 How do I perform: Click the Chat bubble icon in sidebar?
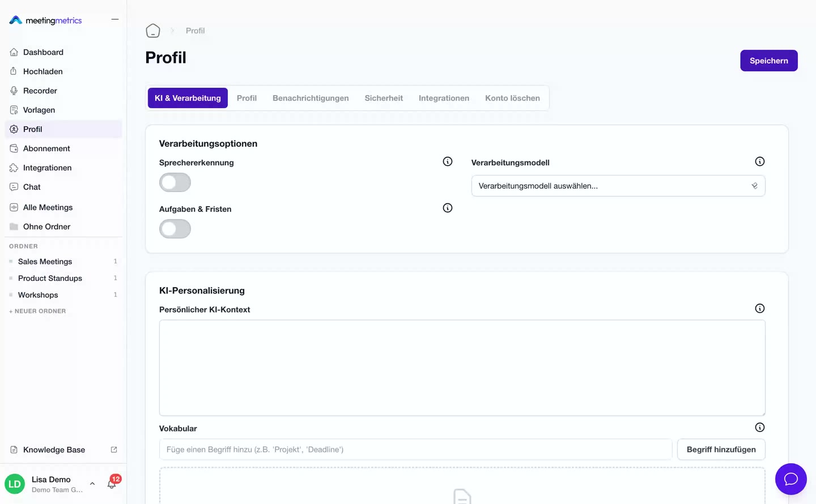[x=14, y=187]
